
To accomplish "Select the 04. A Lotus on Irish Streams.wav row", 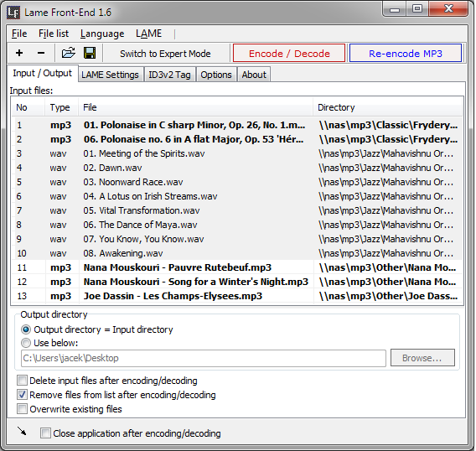I will tap(237, 196).
